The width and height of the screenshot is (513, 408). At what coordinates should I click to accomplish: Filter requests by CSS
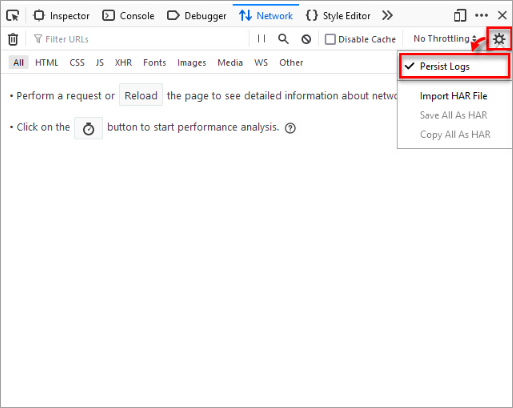tap(77, 63)
